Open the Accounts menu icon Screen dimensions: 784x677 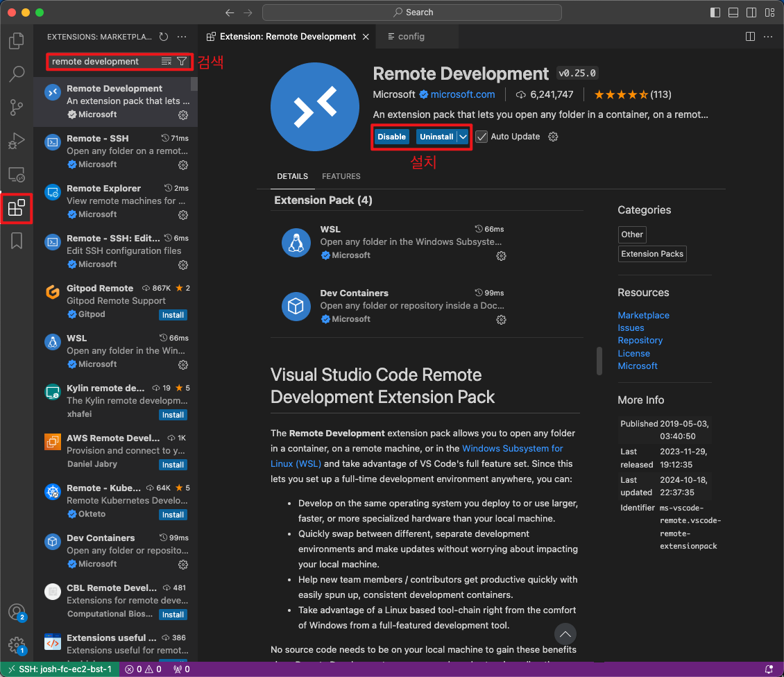tap(17, 612)
